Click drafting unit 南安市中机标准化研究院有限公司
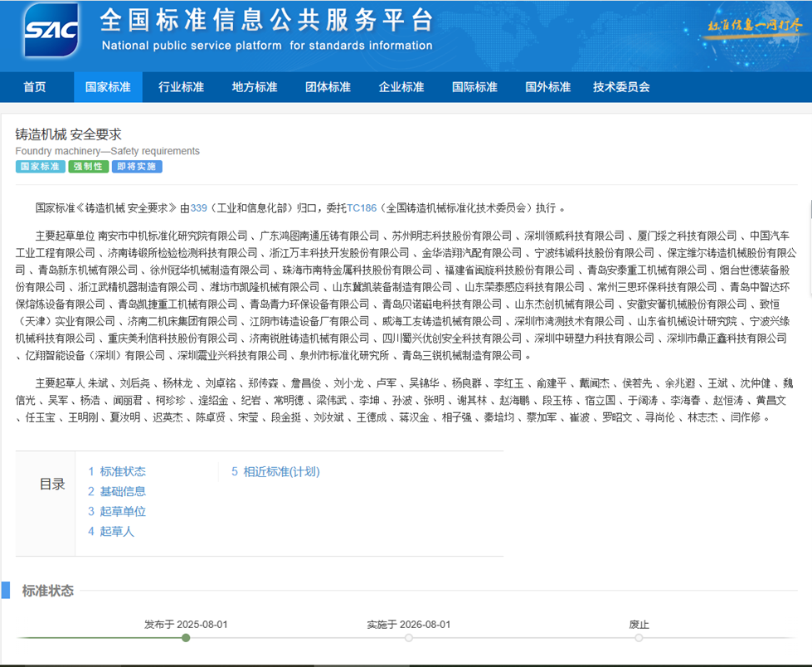 (173, 236)
